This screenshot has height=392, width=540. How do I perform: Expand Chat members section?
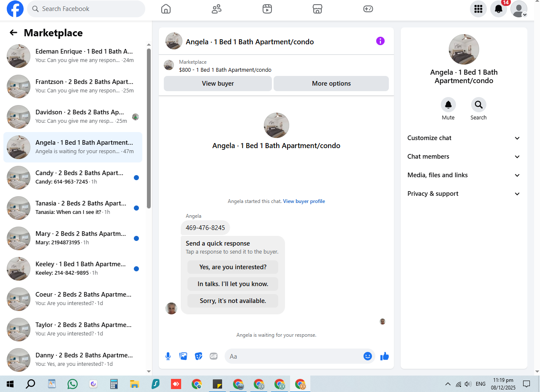(x=464, y=157)
